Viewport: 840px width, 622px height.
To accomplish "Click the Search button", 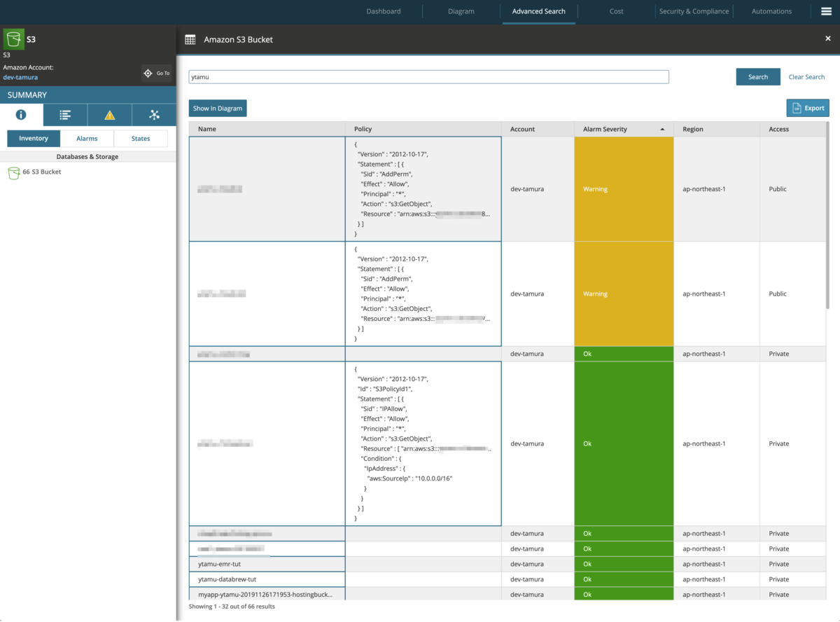I will 758,77.
